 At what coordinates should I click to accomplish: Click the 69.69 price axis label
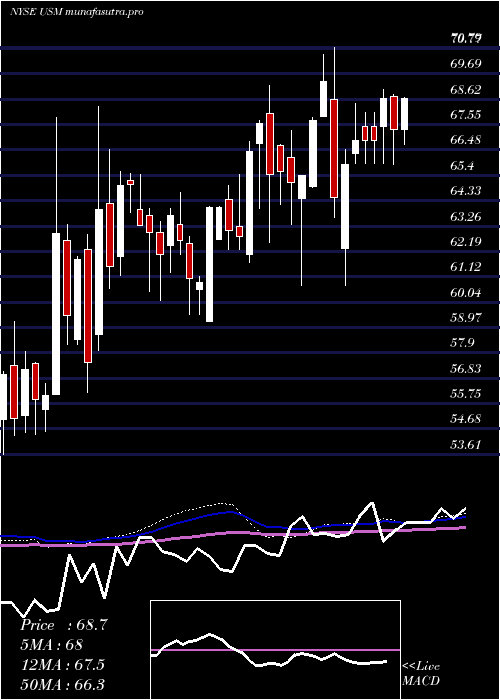click(x=466, y=64)
